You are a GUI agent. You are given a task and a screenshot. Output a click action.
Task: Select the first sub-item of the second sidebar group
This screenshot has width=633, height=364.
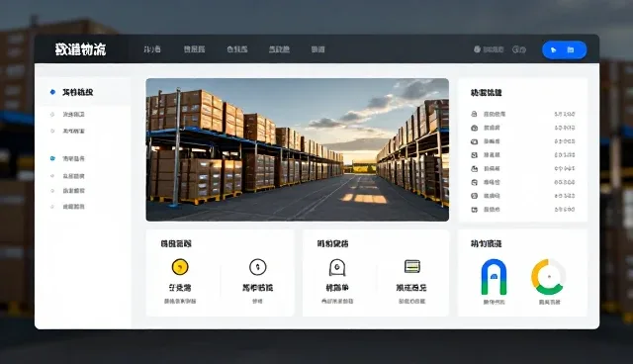click(x=73, y=176)
